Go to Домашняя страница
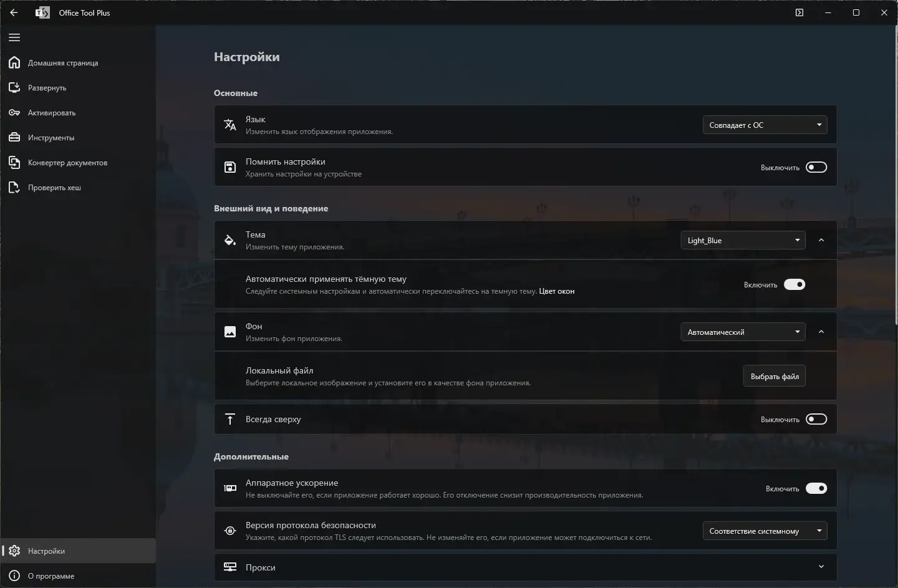This screenshot has width=898, height=588. pos(78,62)
